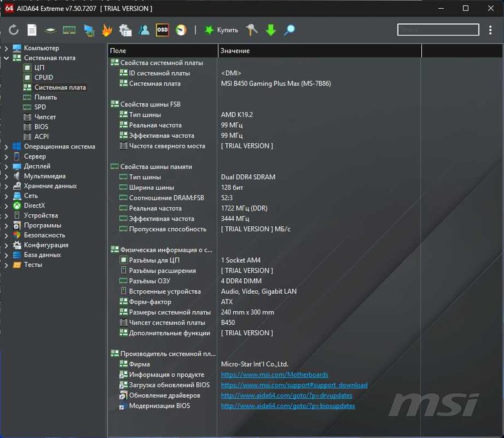The height and width of the screenshot is (438, 504).
Task: Select SPD in the tree
Action: click(40, 107)
